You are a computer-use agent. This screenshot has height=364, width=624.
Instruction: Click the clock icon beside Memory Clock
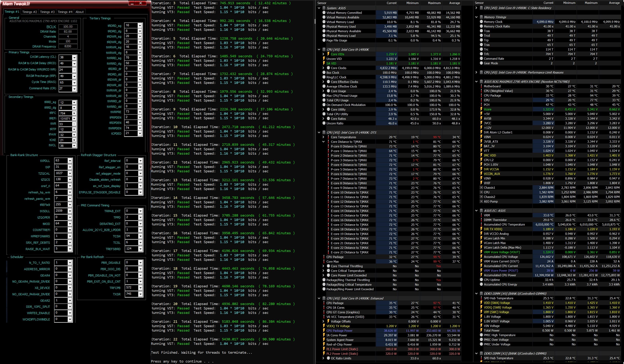point(481,22)
